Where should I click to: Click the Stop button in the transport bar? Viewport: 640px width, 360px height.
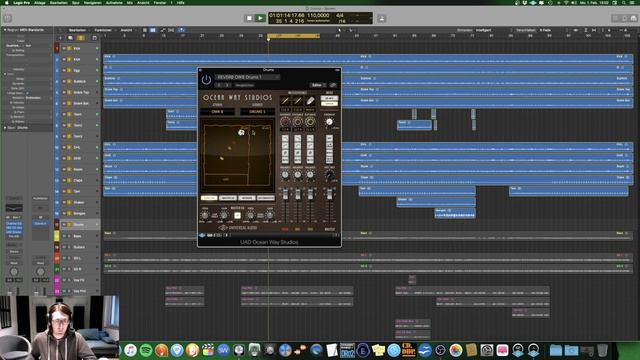click(x=249, y=18)
